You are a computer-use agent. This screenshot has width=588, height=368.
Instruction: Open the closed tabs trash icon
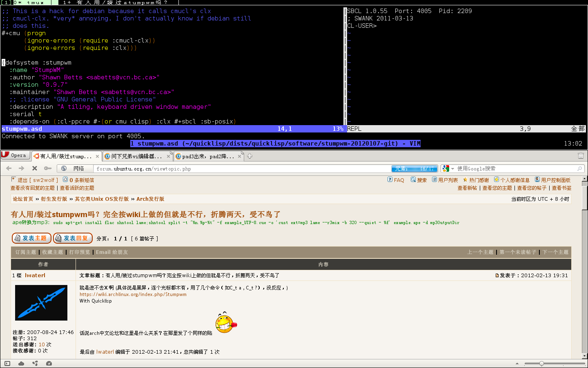coord(581,156)
